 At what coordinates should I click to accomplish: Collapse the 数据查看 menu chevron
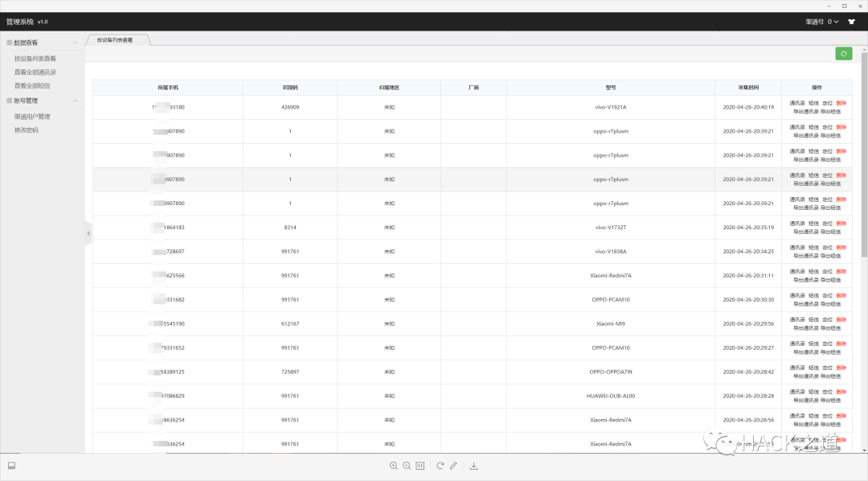pos(76,43)
